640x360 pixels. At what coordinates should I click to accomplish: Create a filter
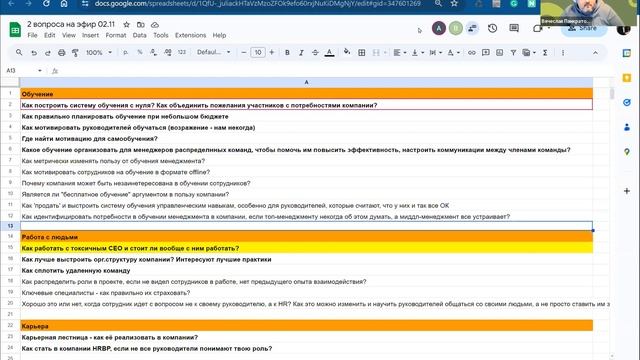point(513,53)
